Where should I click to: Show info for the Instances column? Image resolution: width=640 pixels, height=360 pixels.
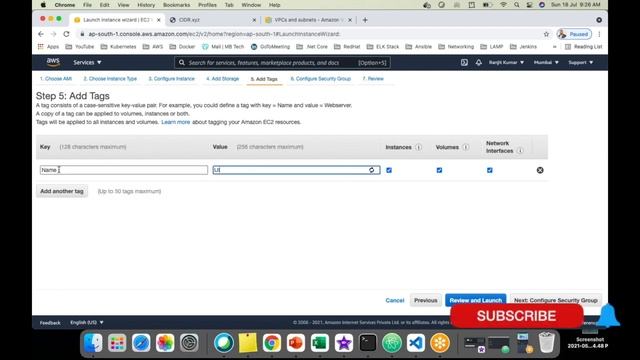(418, 147)
